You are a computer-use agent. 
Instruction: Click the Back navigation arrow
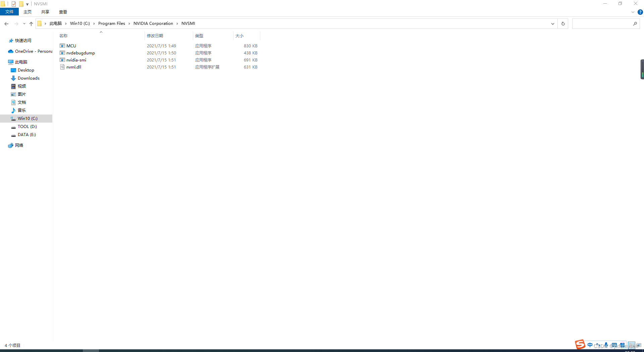6,24
